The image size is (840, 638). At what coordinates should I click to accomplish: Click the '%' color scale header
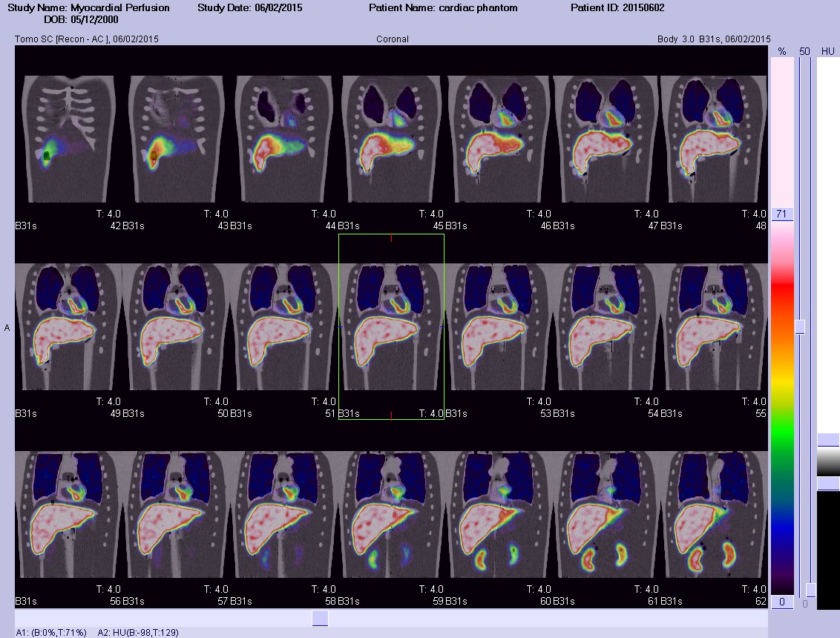pos(782,51)
